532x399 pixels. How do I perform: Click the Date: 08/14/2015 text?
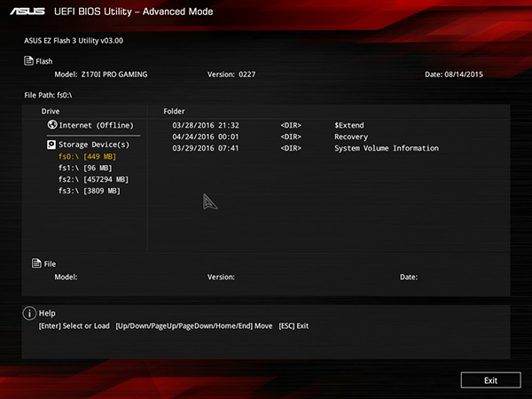pos(454,74)
